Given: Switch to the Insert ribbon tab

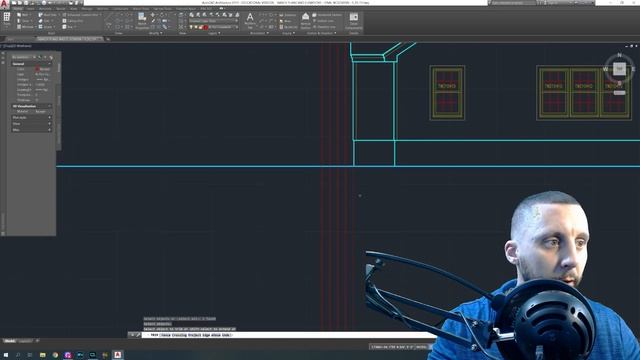Looking at the screenshot, I should 30,9.
